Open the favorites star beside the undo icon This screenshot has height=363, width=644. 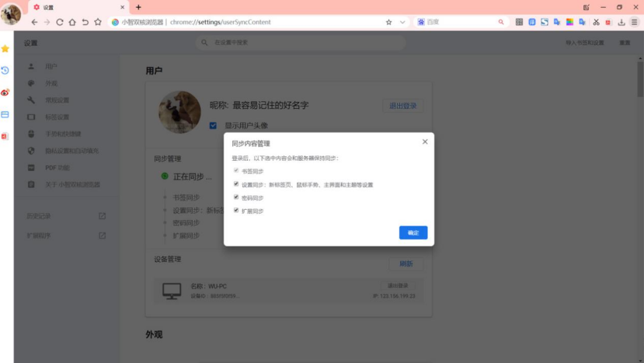[98, 23]
